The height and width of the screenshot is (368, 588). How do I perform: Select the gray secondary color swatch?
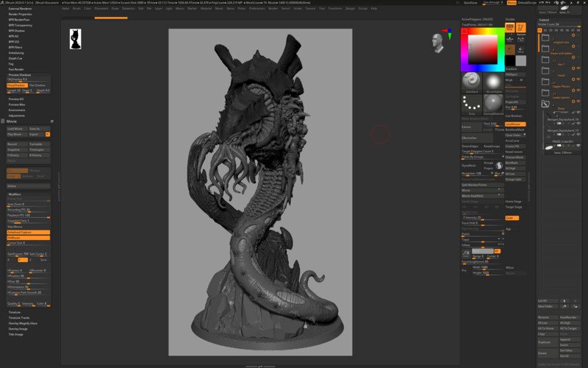coord(520,60)
